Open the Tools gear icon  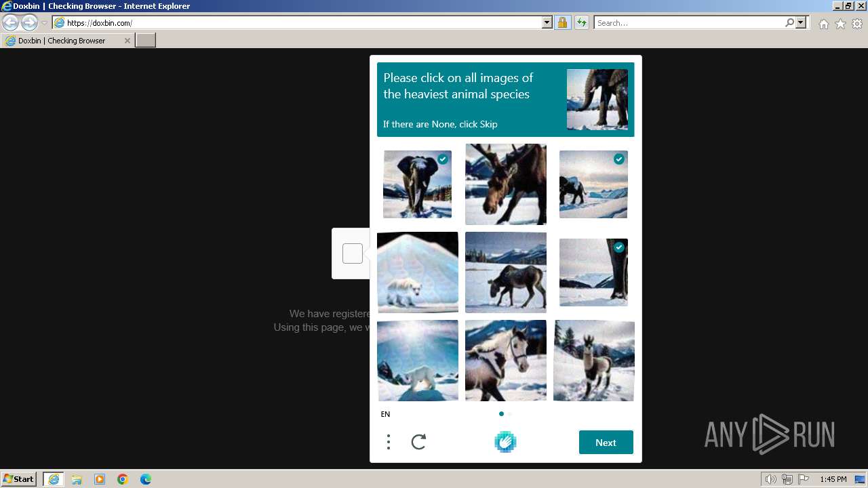[x=857, y=24]
